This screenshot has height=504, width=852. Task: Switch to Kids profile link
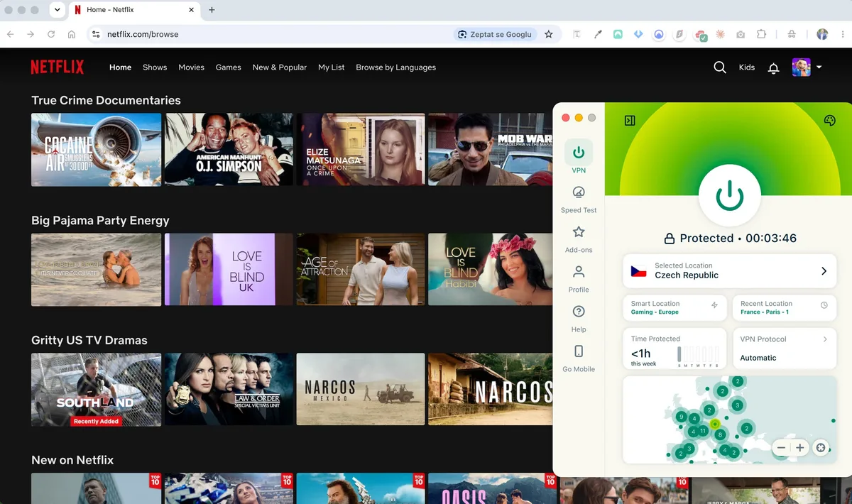[x=746, y=67]
